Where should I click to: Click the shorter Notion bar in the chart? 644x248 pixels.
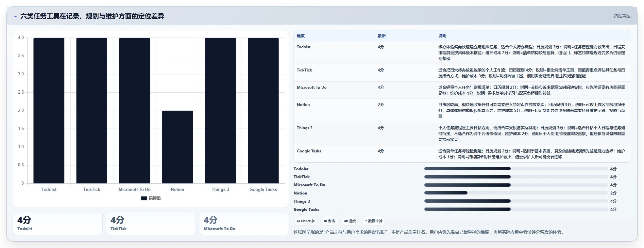pos(178,147)
